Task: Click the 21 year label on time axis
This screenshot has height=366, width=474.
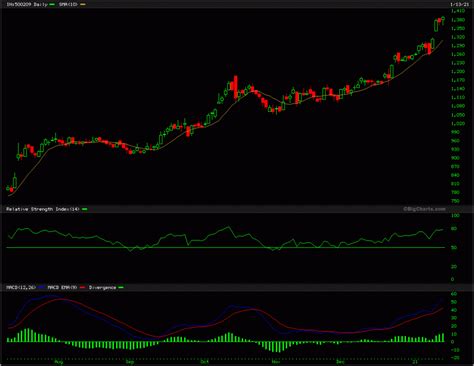Action: pos(415,362)
